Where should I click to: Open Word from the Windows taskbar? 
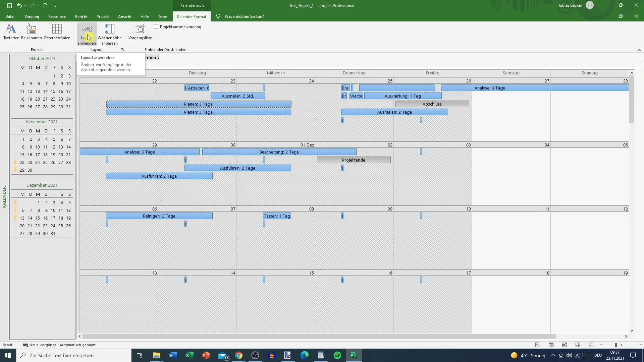click(173, 355)
